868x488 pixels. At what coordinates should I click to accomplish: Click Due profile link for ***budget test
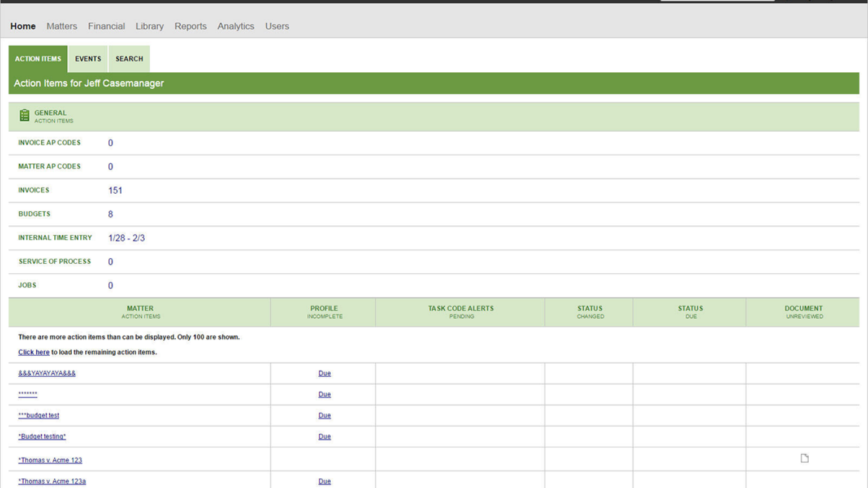coord(324,415)
